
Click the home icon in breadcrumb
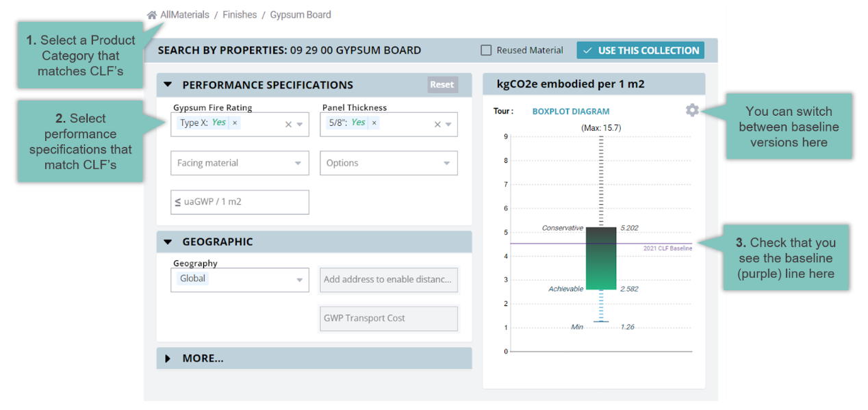pyautogui.click(x=152, y=15)
